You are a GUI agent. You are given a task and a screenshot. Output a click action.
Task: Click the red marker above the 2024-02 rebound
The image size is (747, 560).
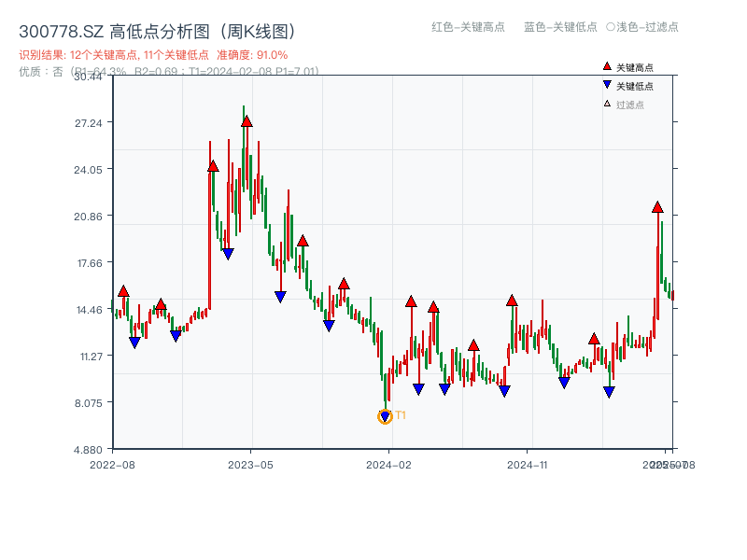(410, 301)
